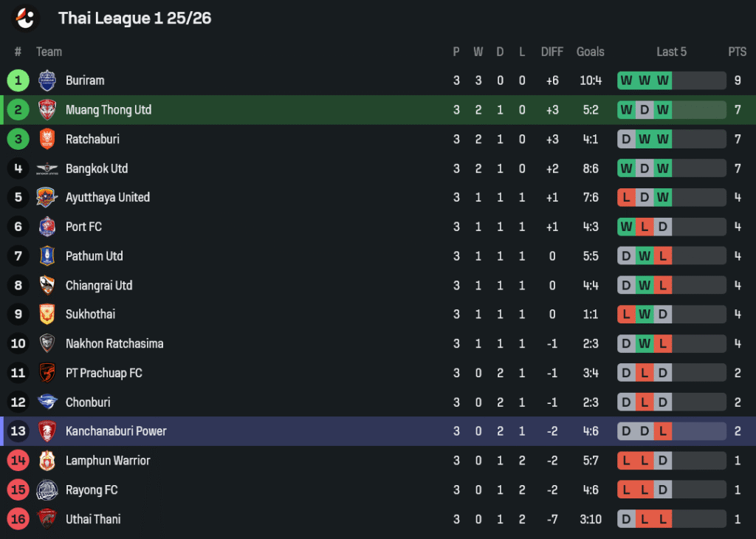Viewport: 756px width, 539px height.
Task: Click Thai League 1 25/26 title
Action: [x=135, y=18]
